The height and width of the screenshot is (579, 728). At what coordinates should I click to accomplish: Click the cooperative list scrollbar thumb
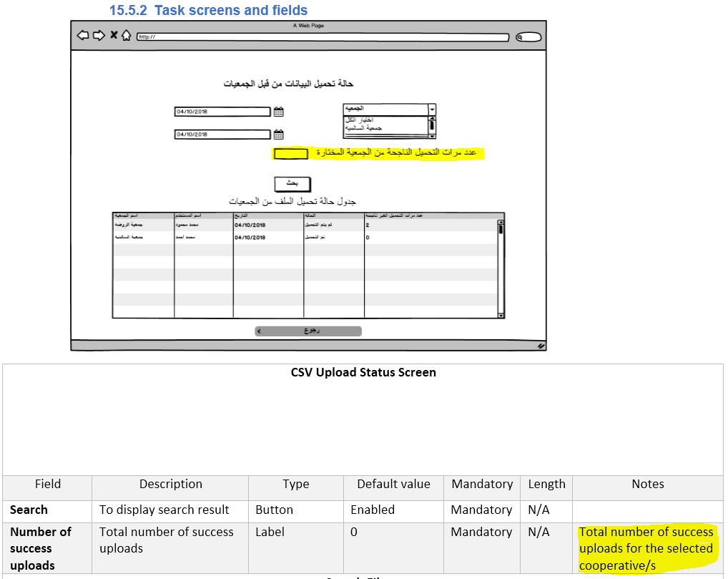(x=432, y=125)
